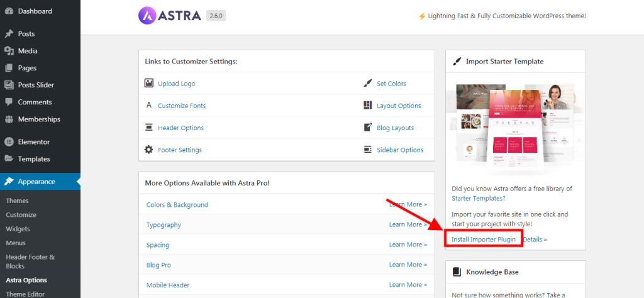Click the Astra logo icon

(147, 16)
